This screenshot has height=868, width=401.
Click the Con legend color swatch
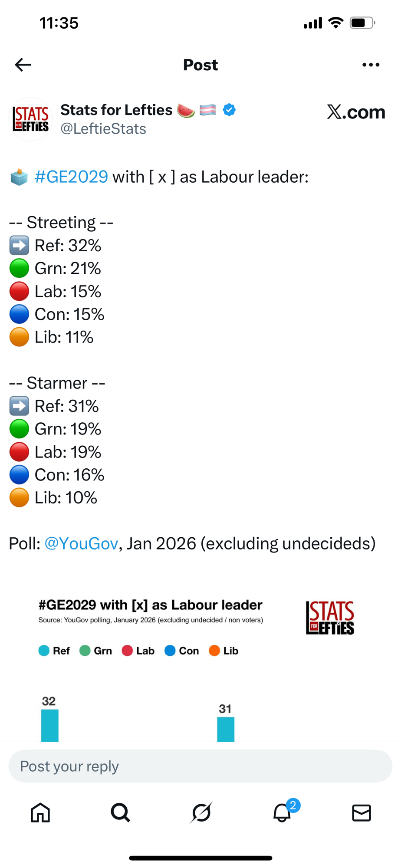tap(170, 651)
